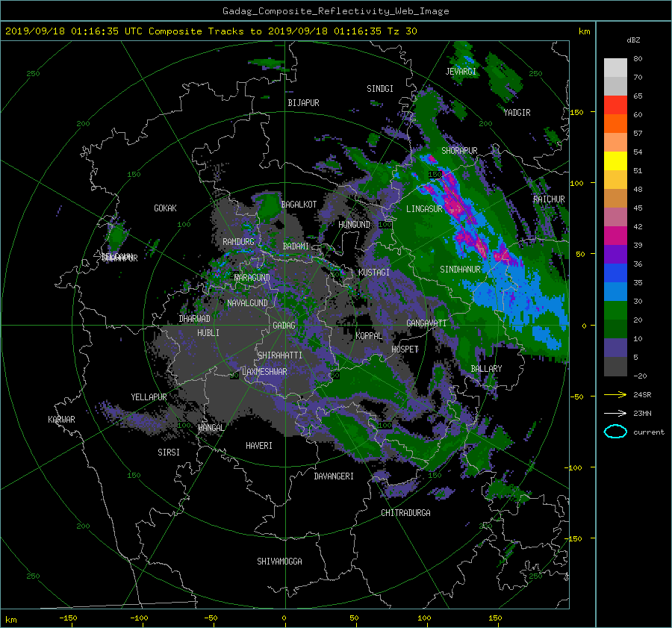Screen dimensions: 672x628
Task: Click the 'NARAGUND' city label
Action: (x=252, y=277)
